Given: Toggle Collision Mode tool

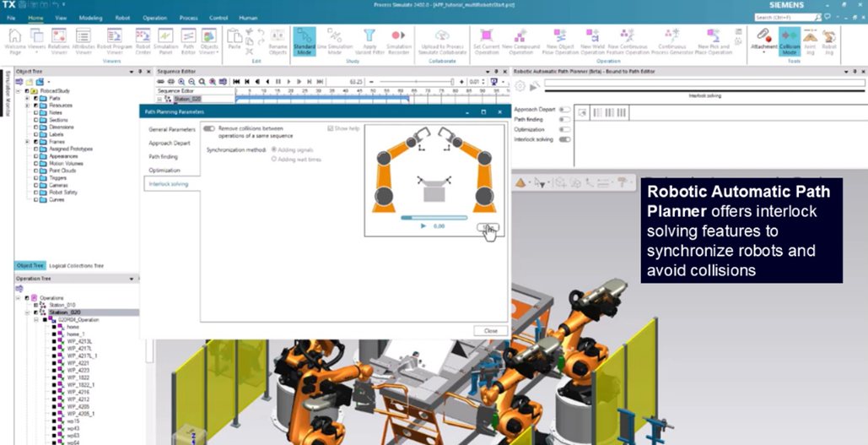Looking at the screenshot, I should [x=790, y=41].
